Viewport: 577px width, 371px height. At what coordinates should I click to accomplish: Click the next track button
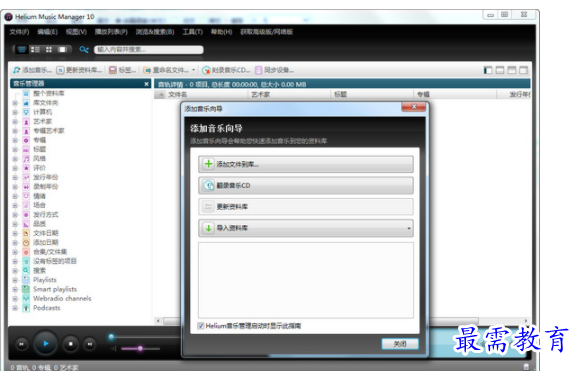(x=89, y=344)
